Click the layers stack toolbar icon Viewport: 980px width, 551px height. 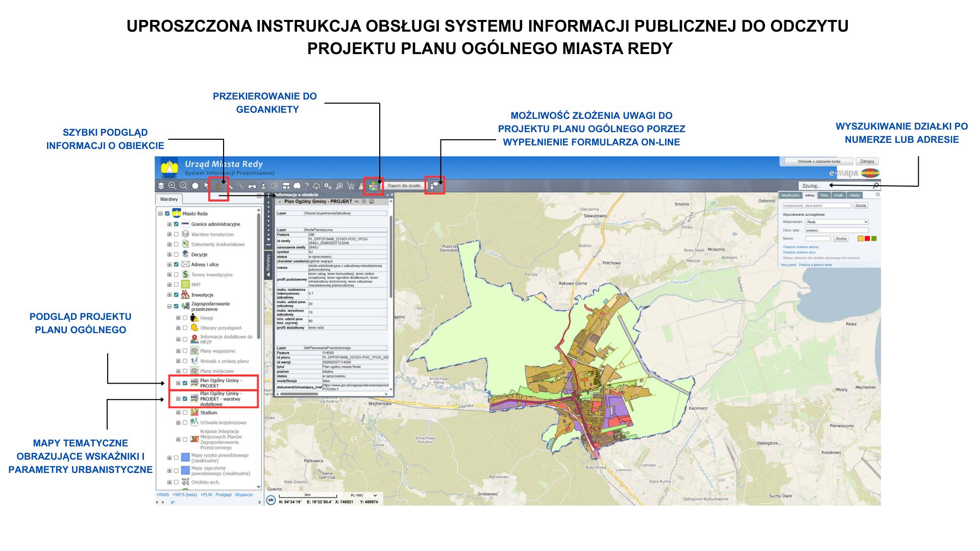click(x=161, y=186)
